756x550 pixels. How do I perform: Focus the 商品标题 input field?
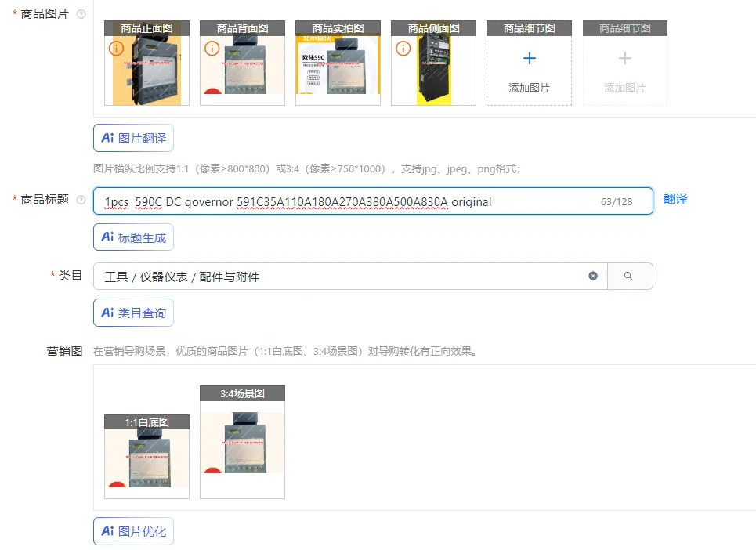pos(373,201)
